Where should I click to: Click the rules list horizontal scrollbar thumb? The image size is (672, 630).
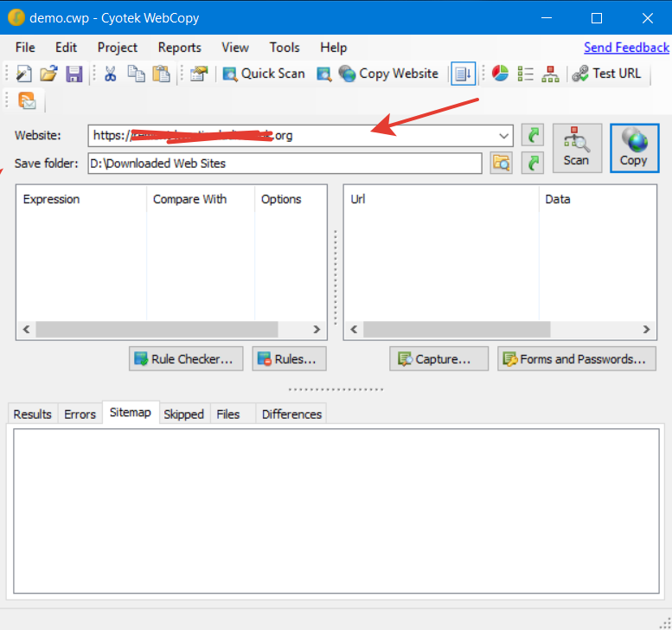click(157, 330)
